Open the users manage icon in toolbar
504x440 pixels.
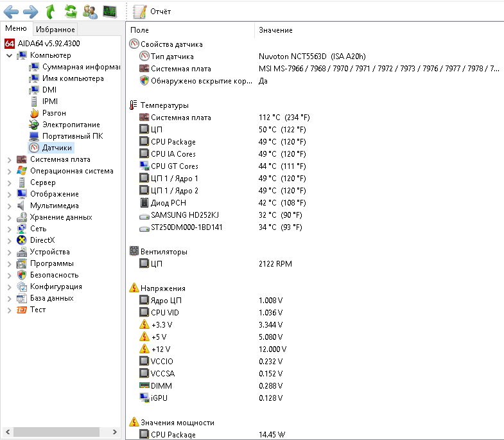point(91,11)
